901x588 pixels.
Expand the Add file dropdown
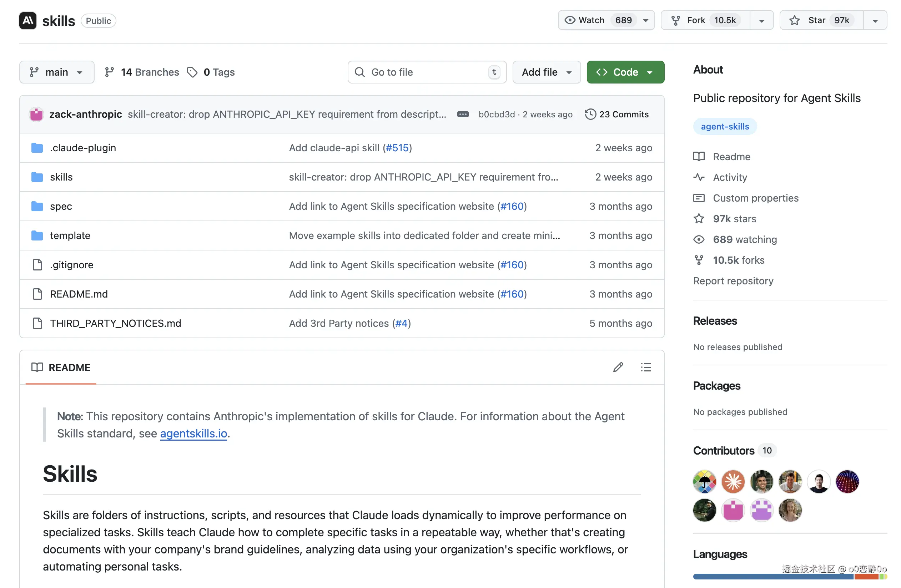546,72
